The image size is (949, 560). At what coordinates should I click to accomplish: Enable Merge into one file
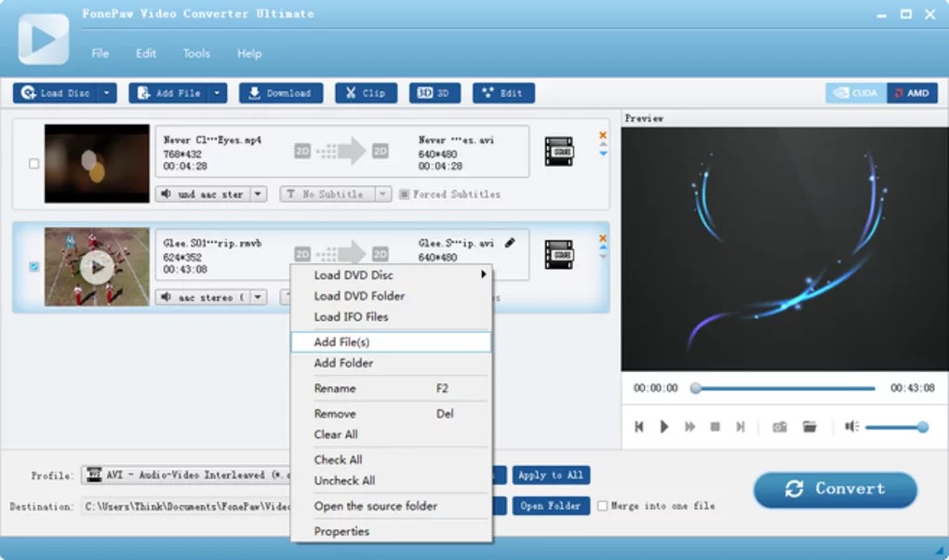[604, 506]
